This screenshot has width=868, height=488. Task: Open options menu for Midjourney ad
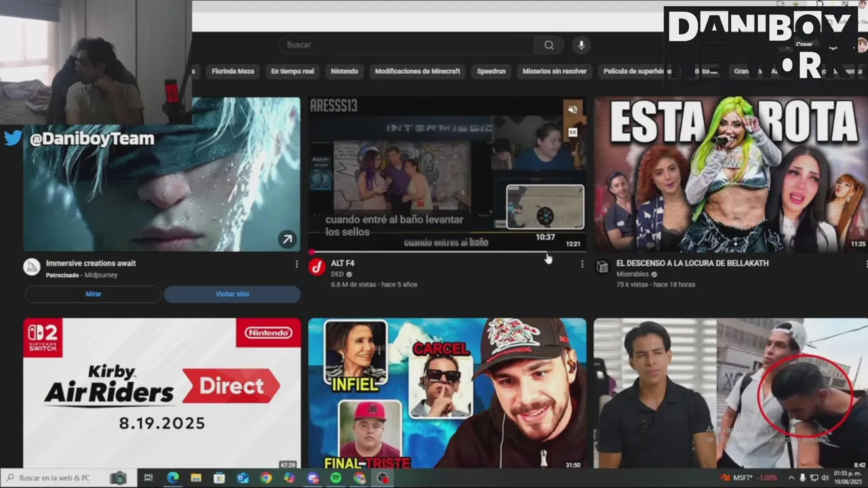click(x=296, y=264)
